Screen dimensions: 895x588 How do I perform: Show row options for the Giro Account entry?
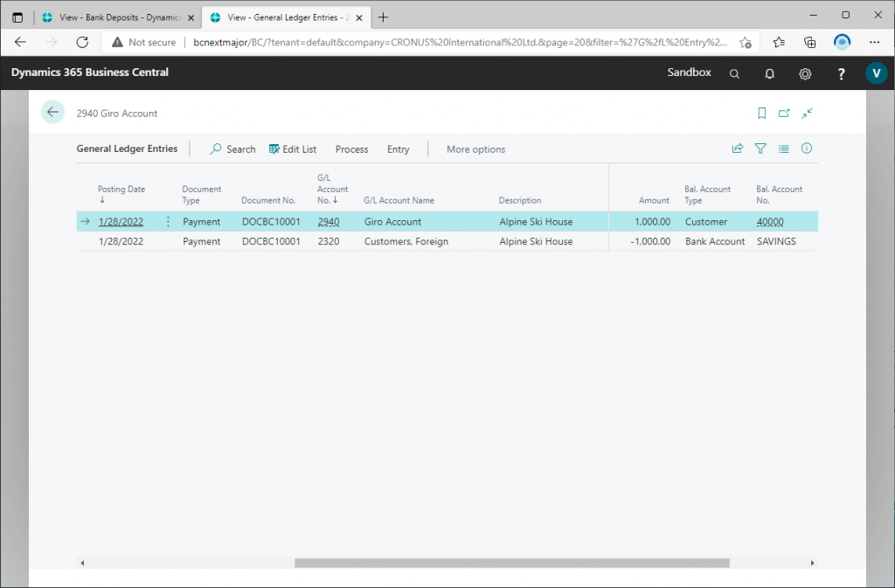click(x=168, y=221)
